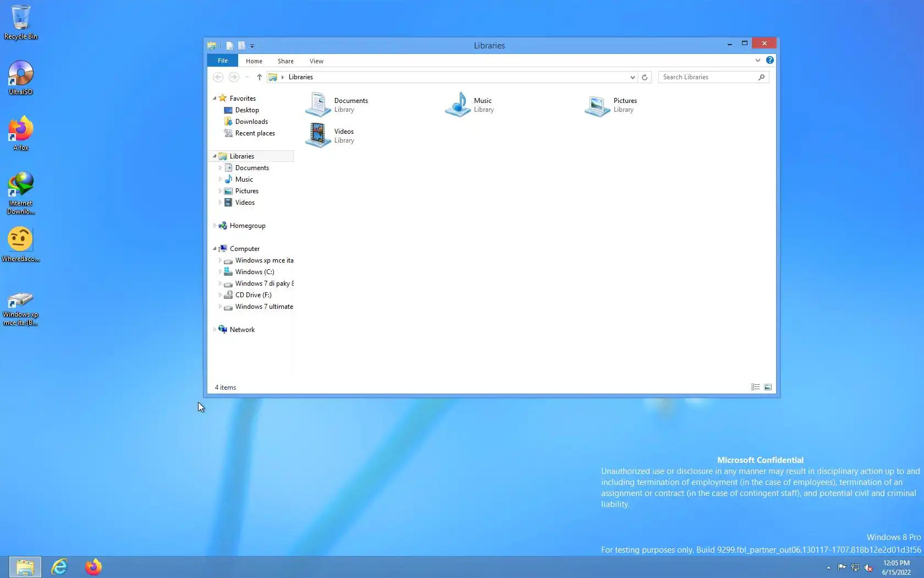The width and height of the screenshot is (924, 578).
Task: Select Desktop under Favorites
Action: (247, 110)
